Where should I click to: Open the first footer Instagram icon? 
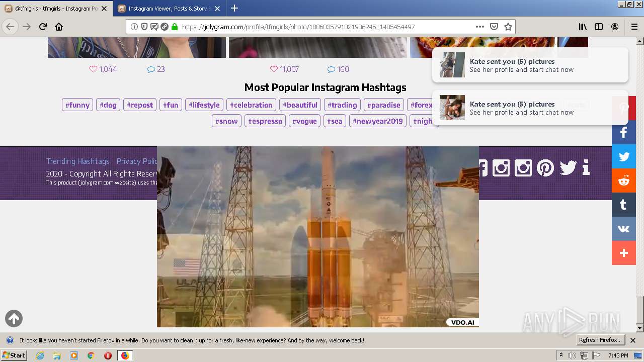point(501,167)
